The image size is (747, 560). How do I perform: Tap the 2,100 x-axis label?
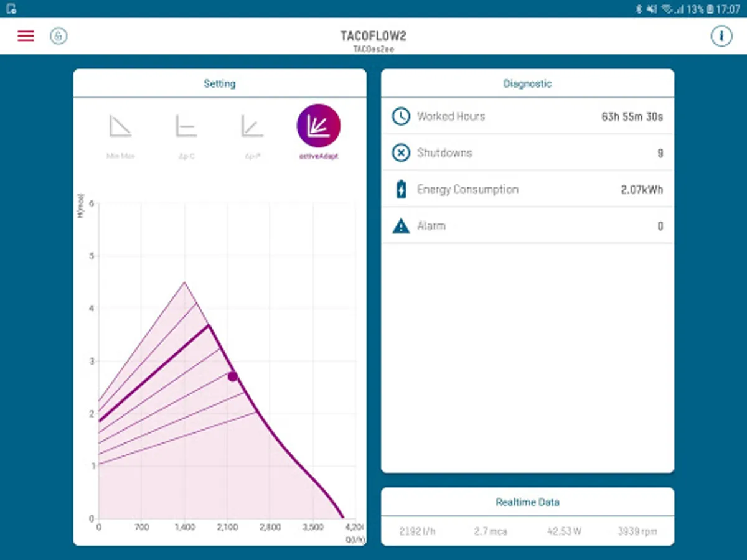[227, 527]
